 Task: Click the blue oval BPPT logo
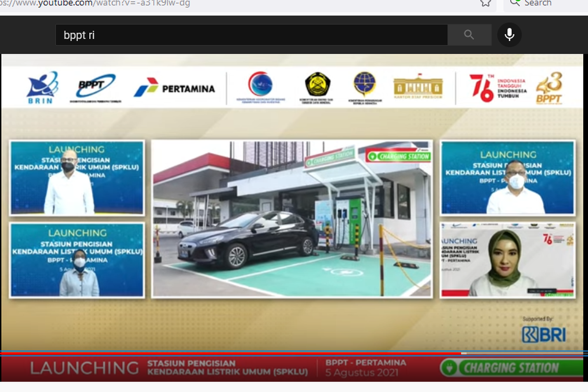point(96,87)
